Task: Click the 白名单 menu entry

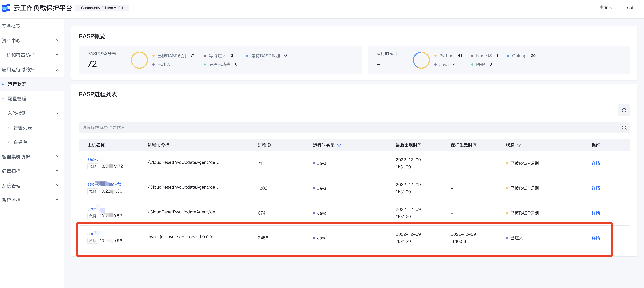Action: click(x=20, y=142)
